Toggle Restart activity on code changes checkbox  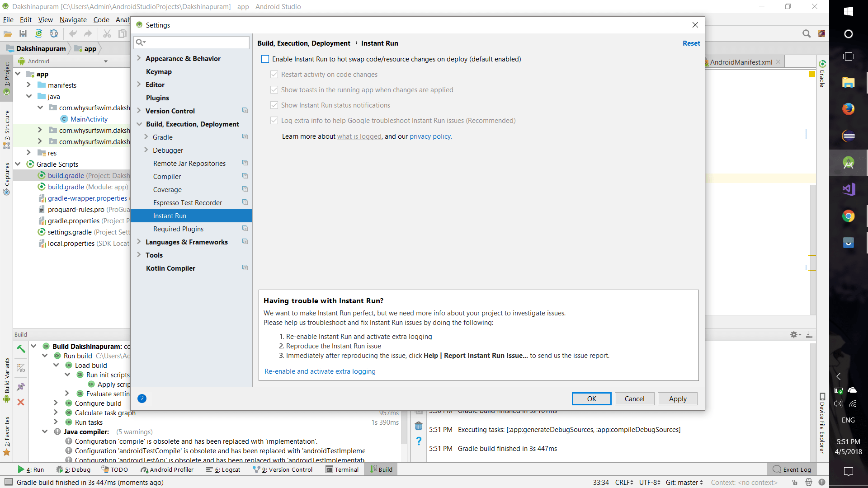pos(274,75)
